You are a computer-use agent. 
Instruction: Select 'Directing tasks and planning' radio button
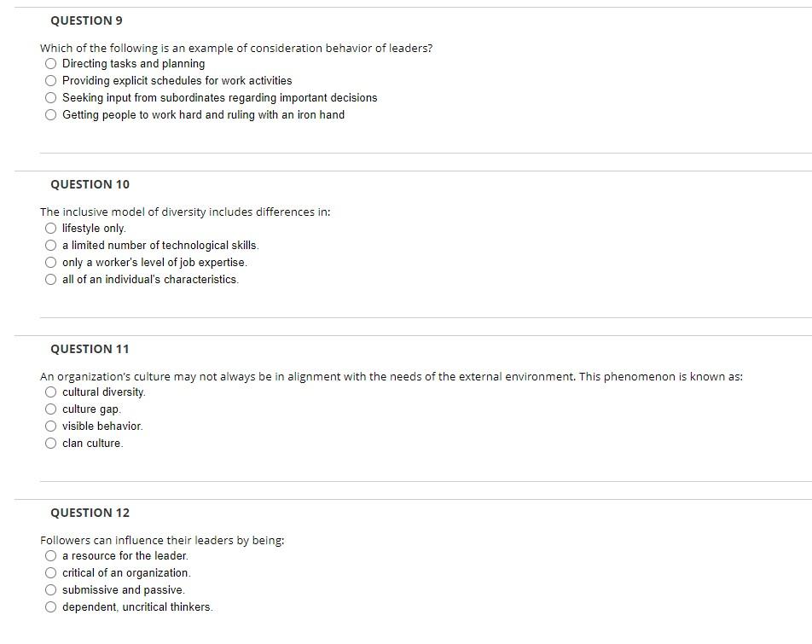[x=49, y=63]
